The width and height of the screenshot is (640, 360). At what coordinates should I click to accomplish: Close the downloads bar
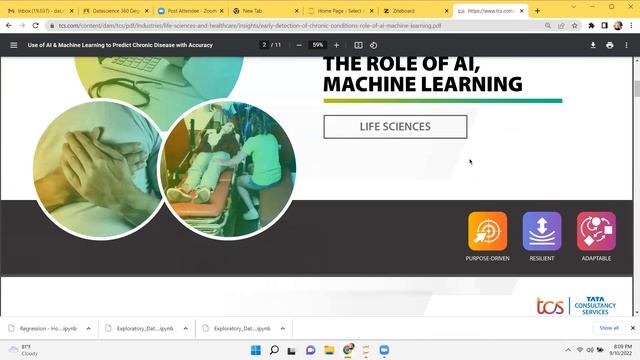[x=633, y=328]
